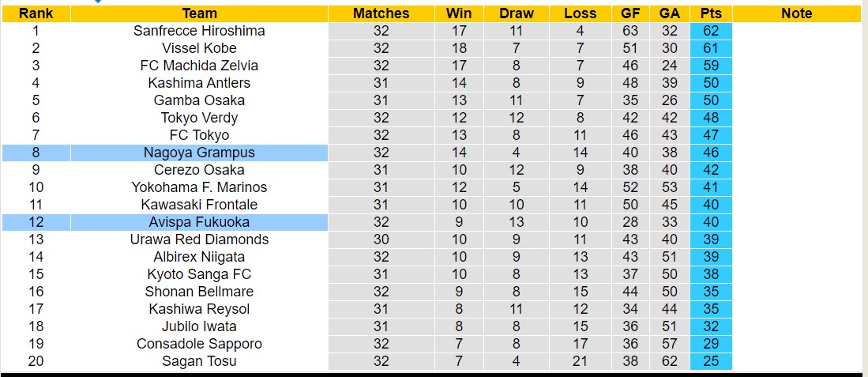Click the Pts column header
Viewport: 868px width, 377px height.
point(710,13)
